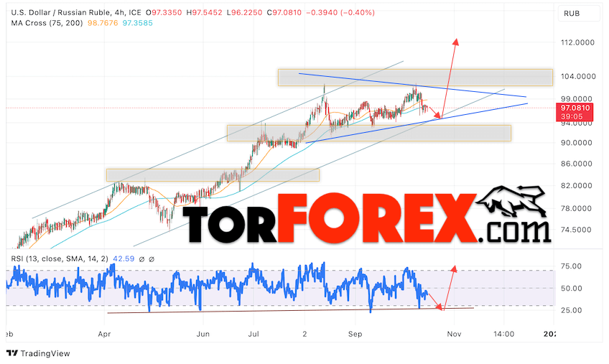The height and width of the screenshot is (364, 609).
Task: Click the Nov label on time axis
Action: 454,334
